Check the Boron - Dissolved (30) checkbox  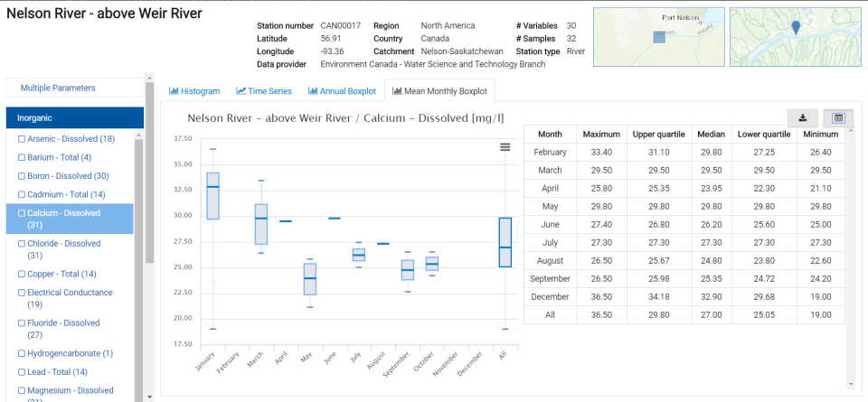click(22, 176)
